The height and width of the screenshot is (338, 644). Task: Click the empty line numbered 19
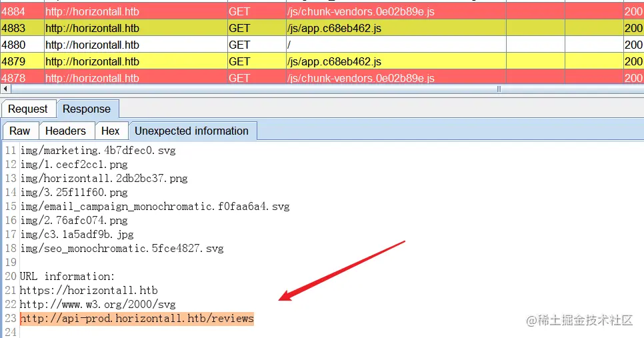[11, 263]
